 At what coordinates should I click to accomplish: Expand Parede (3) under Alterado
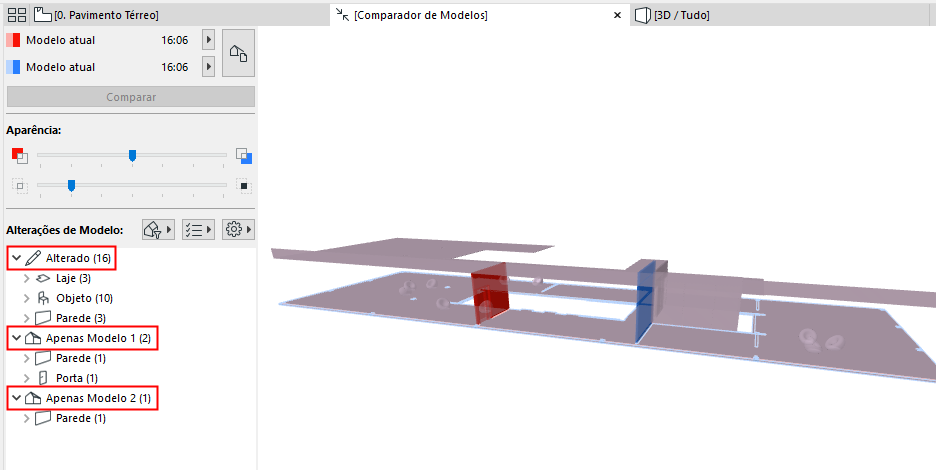click(x=26, y=318)
